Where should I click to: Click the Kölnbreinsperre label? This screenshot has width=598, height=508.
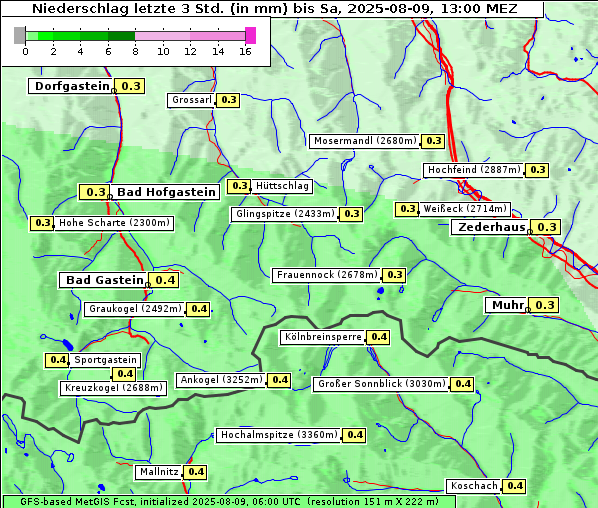323,338
